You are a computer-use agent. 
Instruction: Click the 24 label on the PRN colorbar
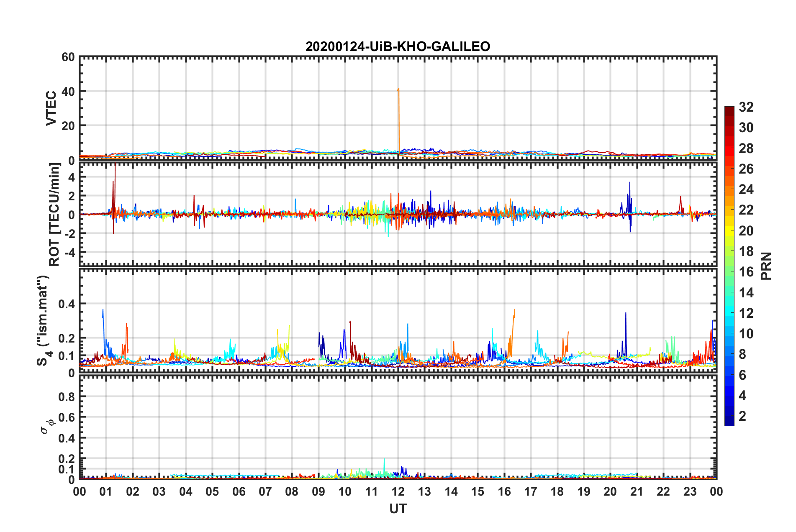click(746, 189)
